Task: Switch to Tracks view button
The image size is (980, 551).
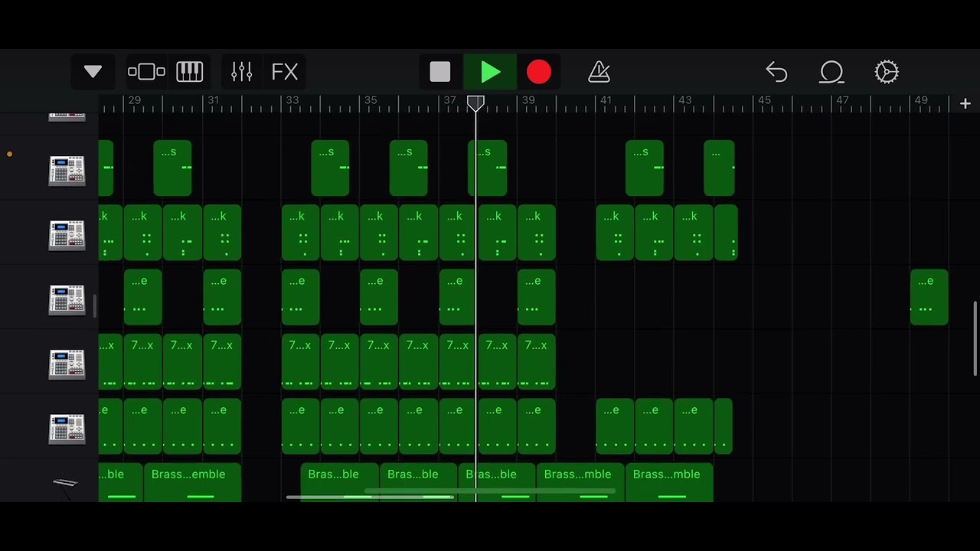Action: click(x=146, y=72)
